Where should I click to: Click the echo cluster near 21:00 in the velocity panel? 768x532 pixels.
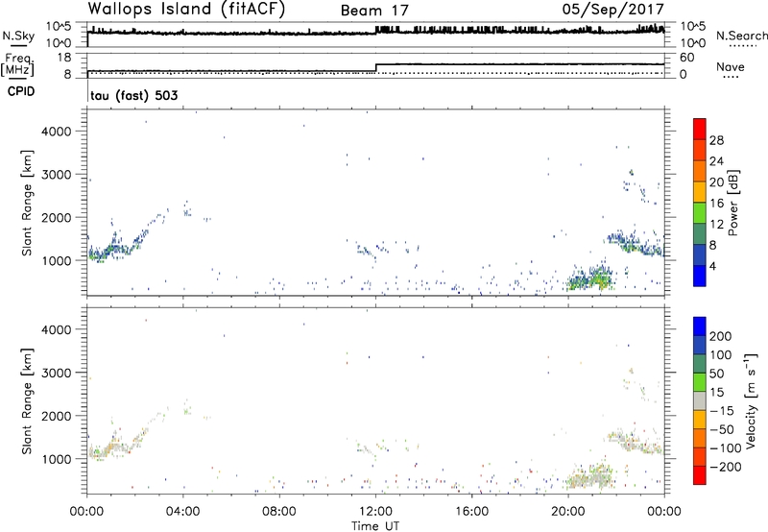(x=590, y=477)
